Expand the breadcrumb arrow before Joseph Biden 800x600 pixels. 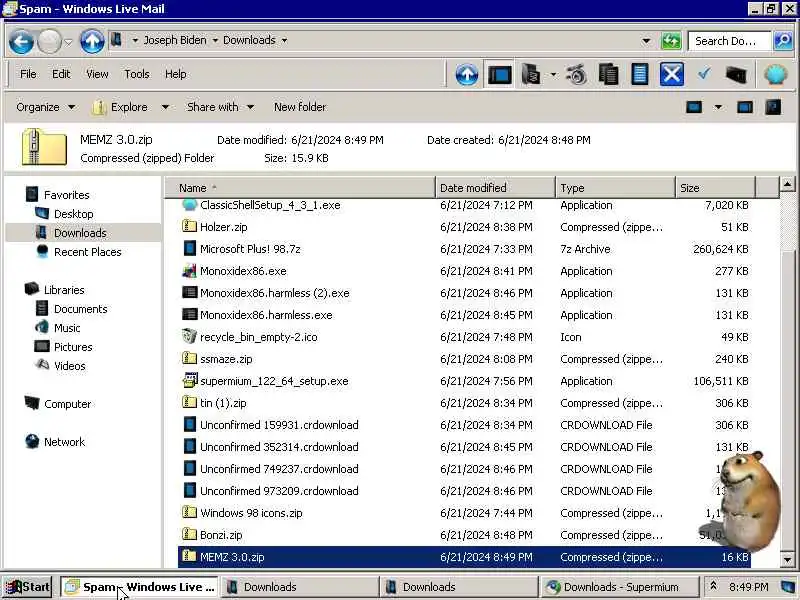click(135, 40)
